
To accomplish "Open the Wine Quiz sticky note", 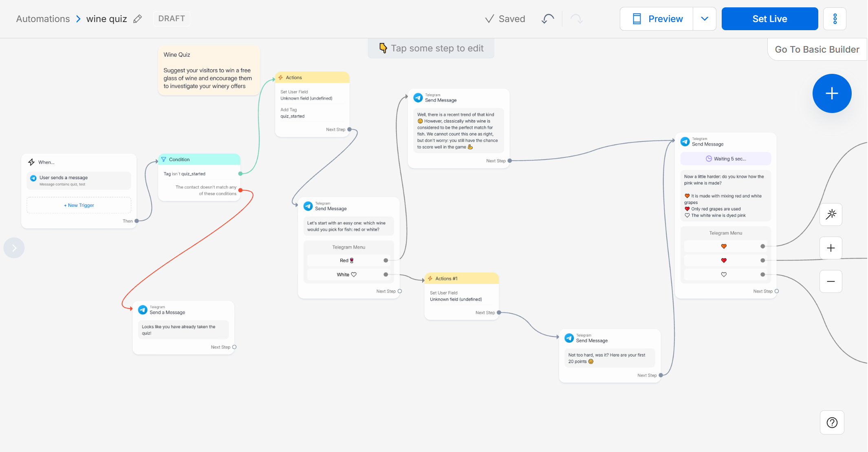I will click(209, 70).
